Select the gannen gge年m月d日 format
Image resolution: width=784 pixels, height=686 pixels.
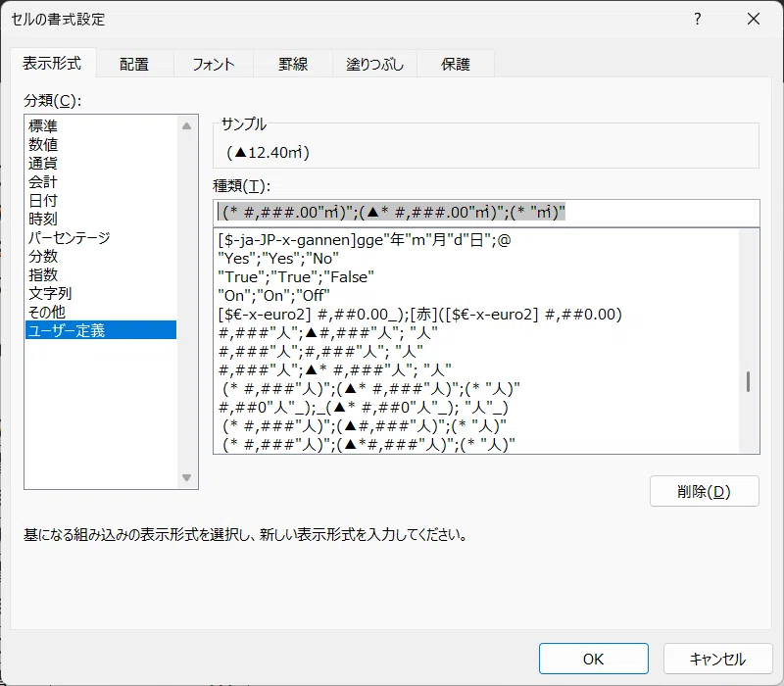pyautogui.click(x=476, y=240)
